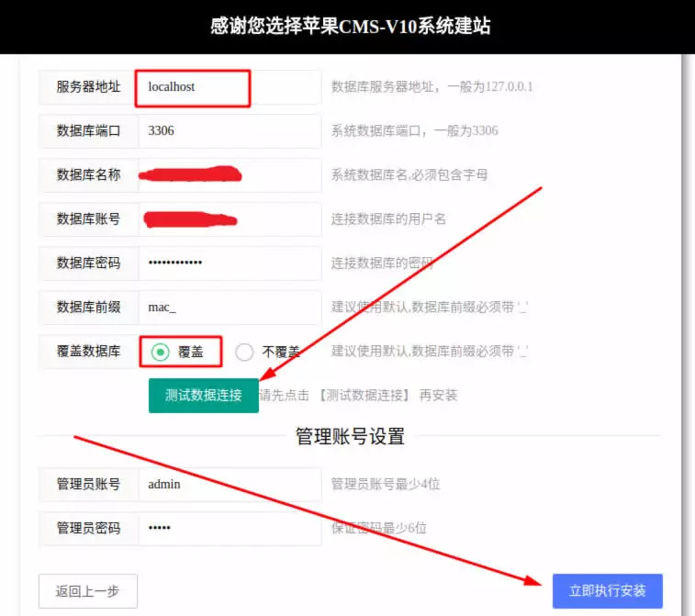Screen dimensions: 695x616
Task: Click the 数据库端口 field showing 3306
Action: click(230, 131)
